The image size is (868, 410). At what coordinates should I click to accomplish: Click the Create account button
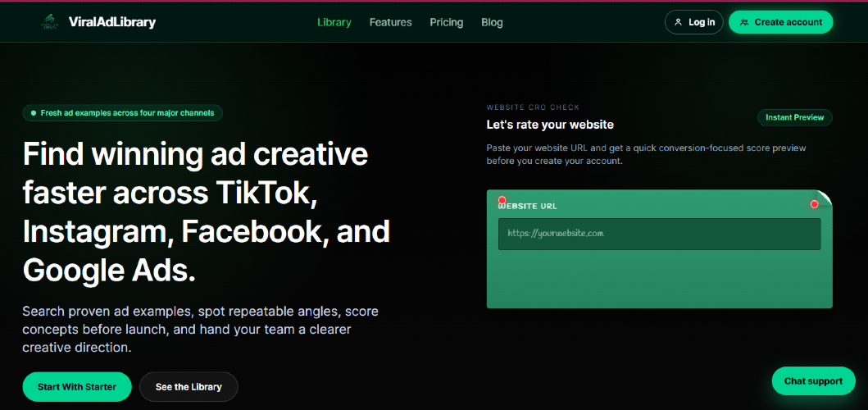(780, 22)
